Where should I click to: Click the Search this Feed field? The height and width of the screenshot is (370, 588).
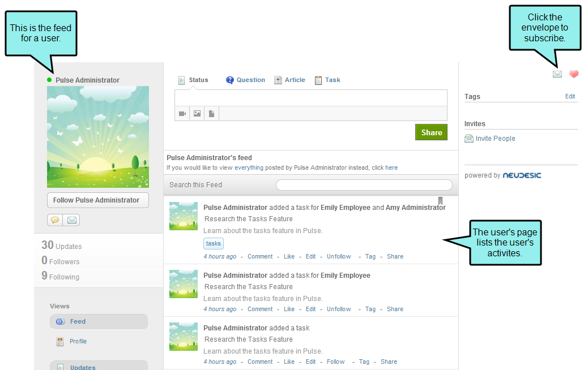364,185
